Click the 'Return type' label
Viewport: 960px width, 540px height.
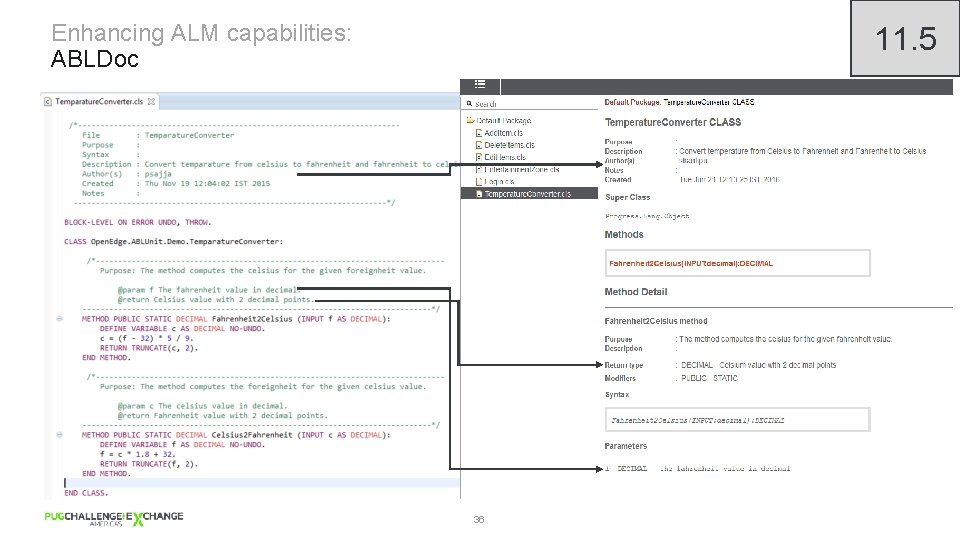pyautogui.click(x=623, y=365)
